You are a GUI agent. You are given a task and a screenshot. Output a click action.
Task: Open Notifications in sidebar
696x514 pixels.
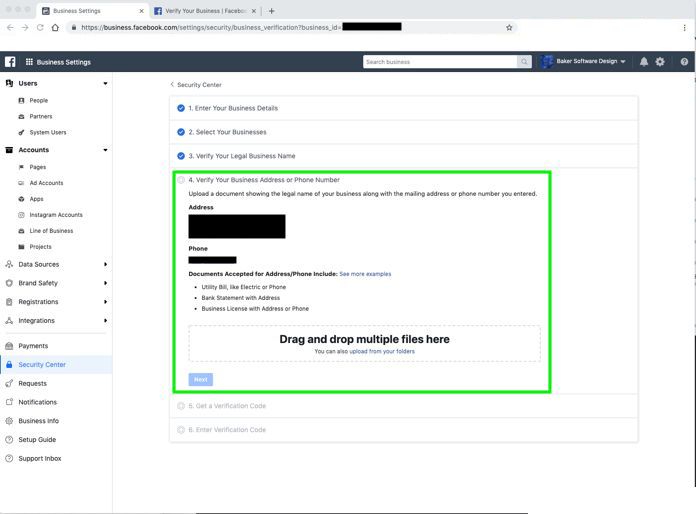[37, 402]
